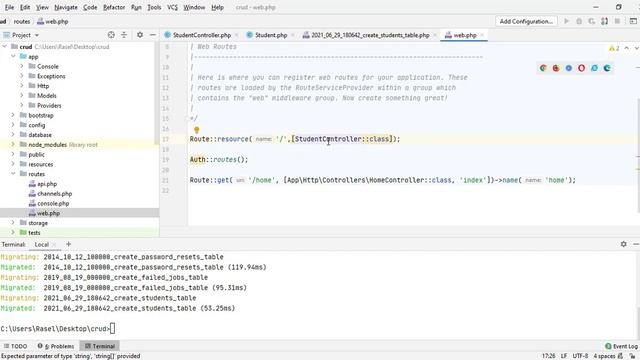This screenshot has height=360, width=640.
Task: Open the VCS menu
Action: pos(172,7)
